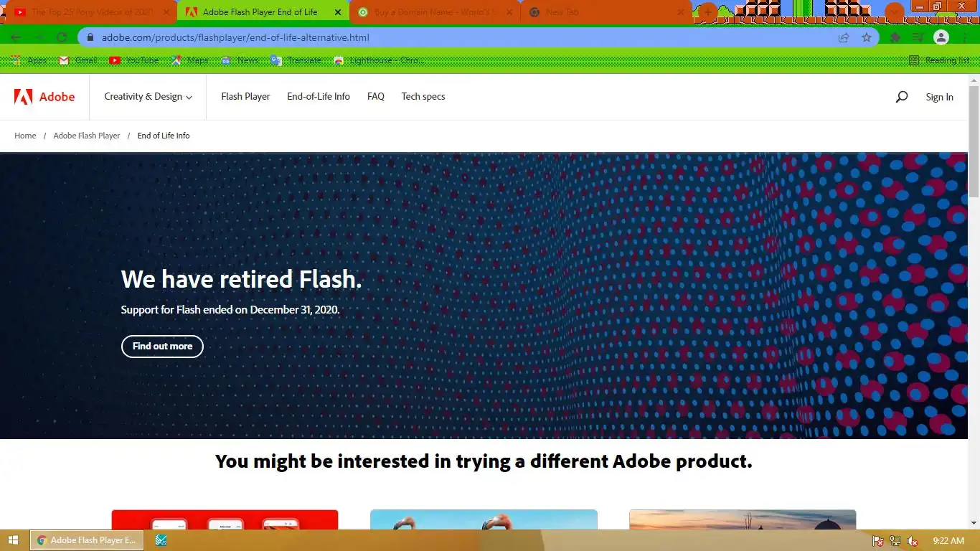980x551 pixels.
Task: View site info via the padlock icon
Action: pos(90,37)
